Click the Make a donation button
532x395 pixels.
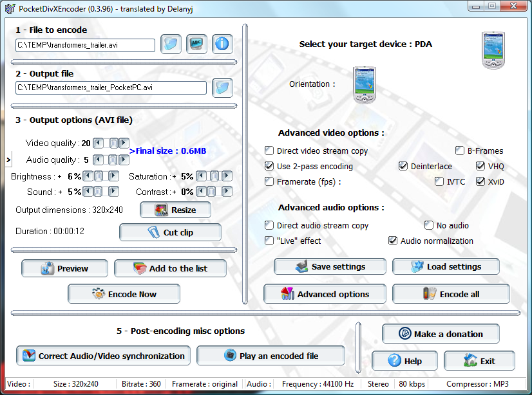[441, 334]
